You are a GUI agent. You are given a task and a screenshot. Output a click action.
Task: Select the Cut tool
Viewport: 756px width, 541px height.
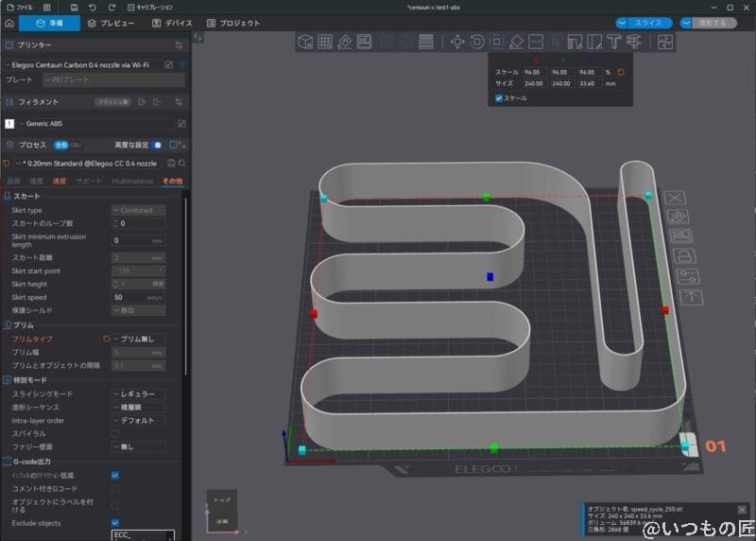tap(536, 42)
